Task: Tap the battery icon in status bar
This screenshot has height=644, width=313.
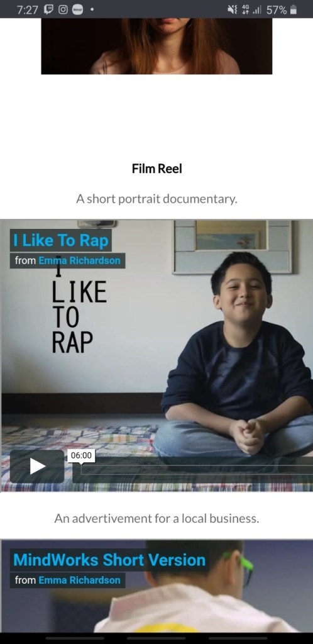Action: [x=294, y=9]
